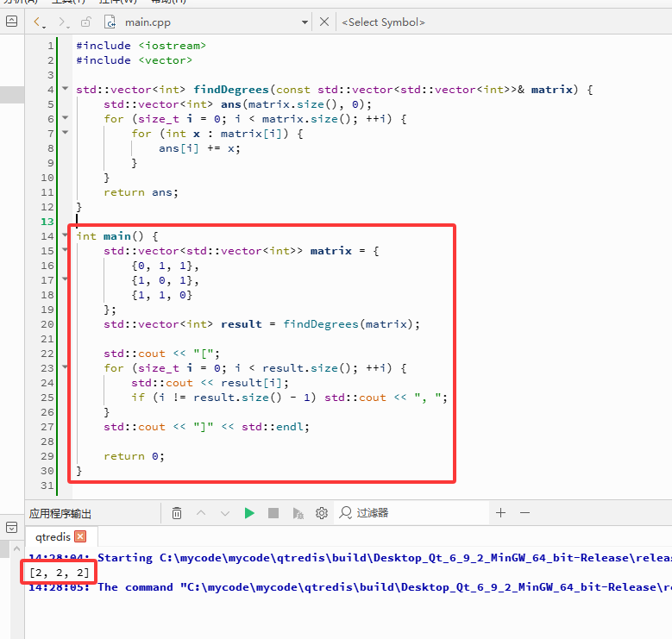Open the main.cpp file dropdown
The width and height of the screenshot is (672, 639).
click(x=305, y=22)
